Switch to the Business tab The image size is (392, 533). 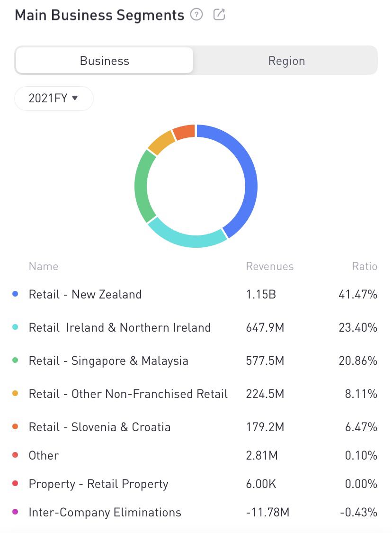click(x=104, y=61)
